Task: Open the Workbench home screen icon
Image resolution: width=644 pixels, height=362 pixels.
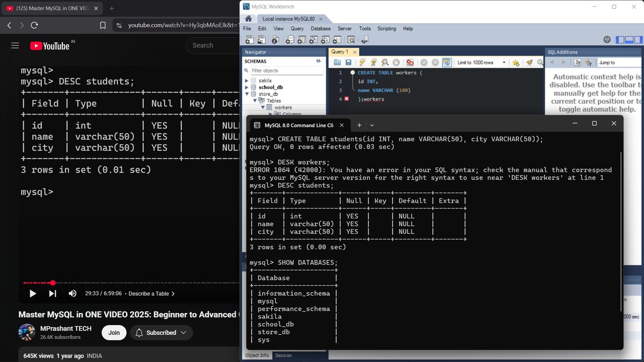Action: point(248,19)
